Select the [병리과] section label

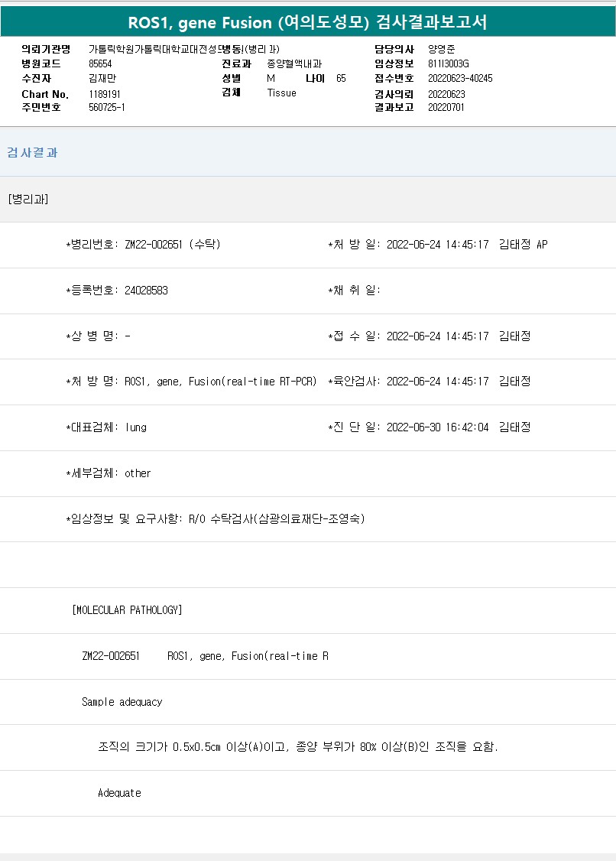(x=28, y=200)
